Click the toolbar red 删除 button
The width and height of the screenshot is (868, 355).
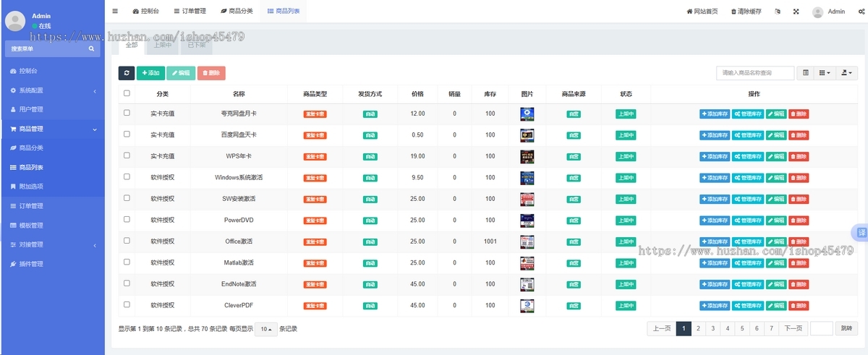click(211, 73)
